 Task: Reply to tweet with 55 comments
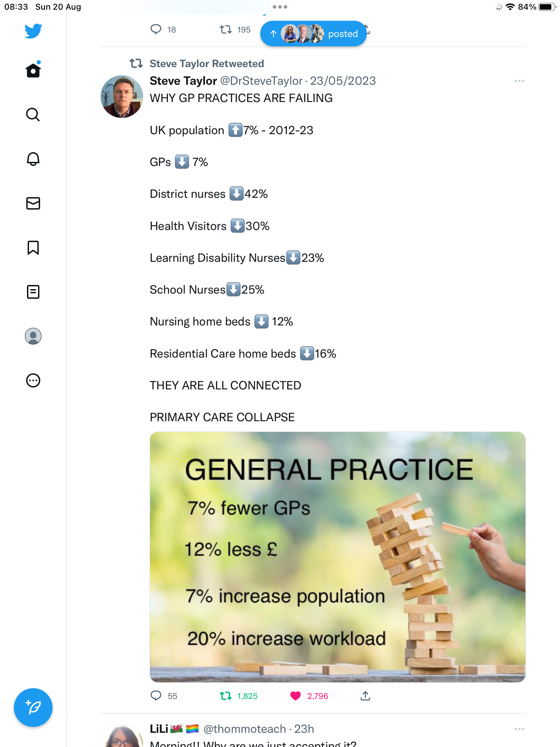tap(156, 696)
